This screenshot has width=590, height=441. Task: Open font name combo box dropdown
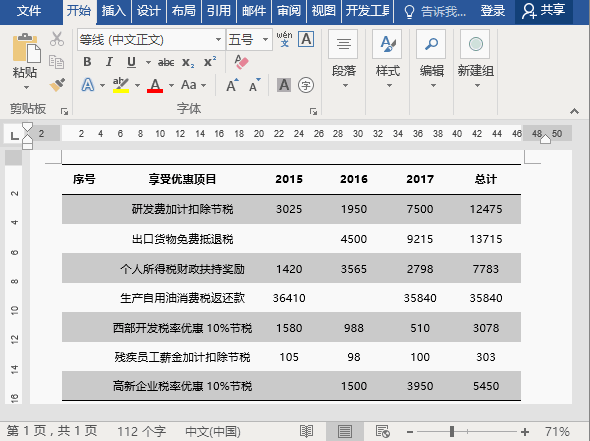point(218,40)
